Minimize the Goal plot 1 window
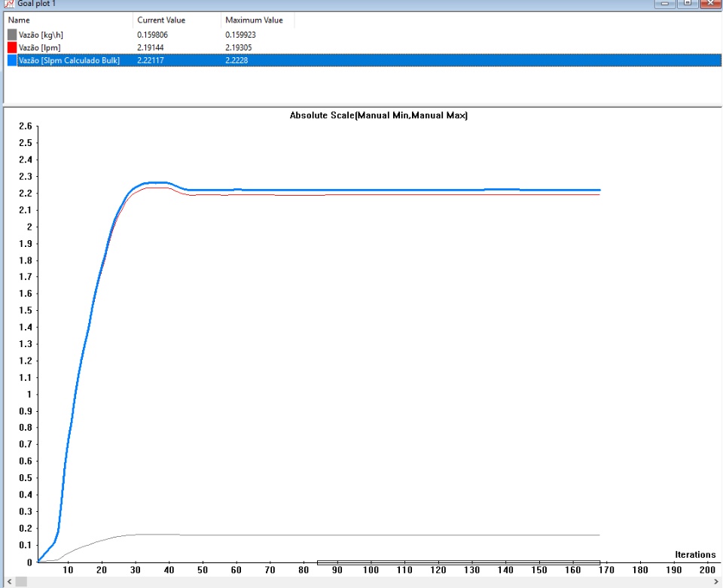723x588 pixels. point(665,3)
